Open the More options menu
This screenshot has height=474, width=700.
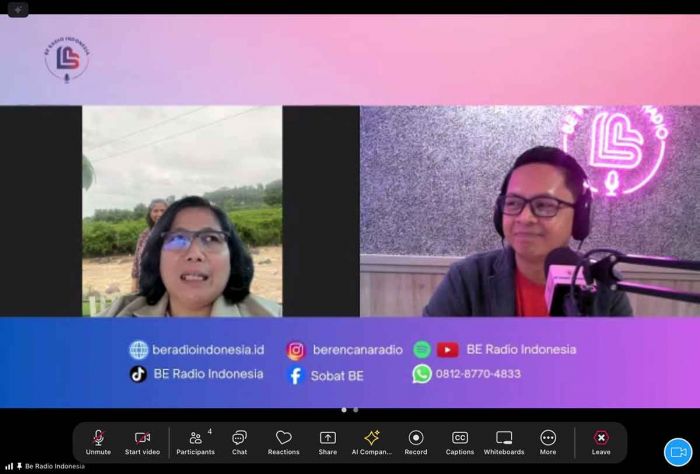pyautogui.click(x=548, y=442)
